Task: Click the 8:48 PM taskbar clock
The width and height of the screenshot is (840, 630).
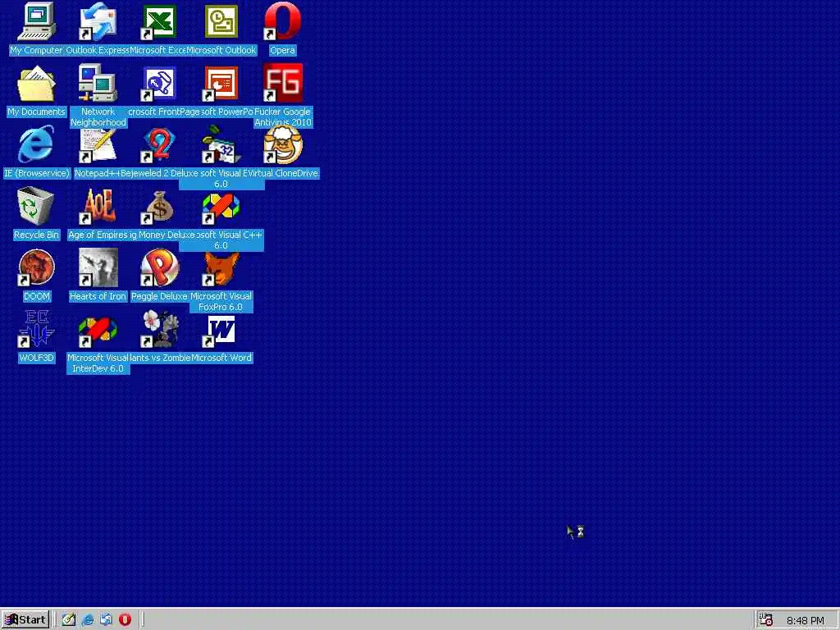Action: point(806,620)
